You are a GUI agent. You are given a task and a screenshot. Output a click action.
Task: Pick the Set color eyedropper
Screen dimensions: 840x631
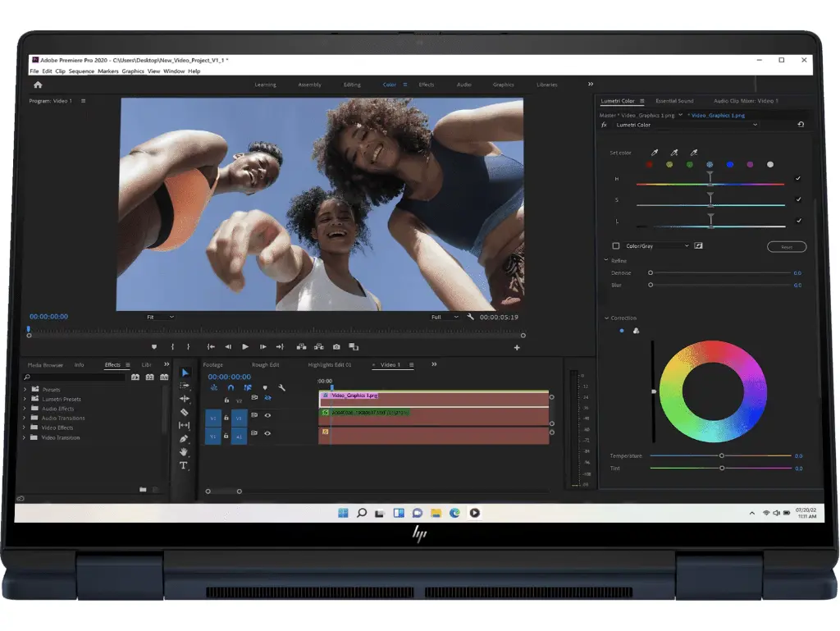[654, 153]
